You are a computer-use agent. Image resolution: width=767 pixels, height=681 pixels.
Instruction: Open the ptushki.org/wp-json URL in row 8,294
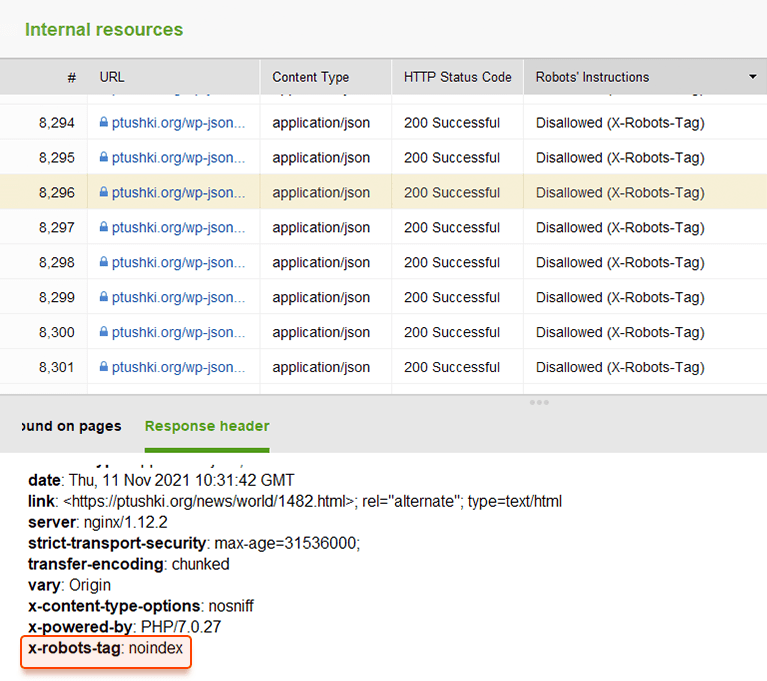(178, 122)
